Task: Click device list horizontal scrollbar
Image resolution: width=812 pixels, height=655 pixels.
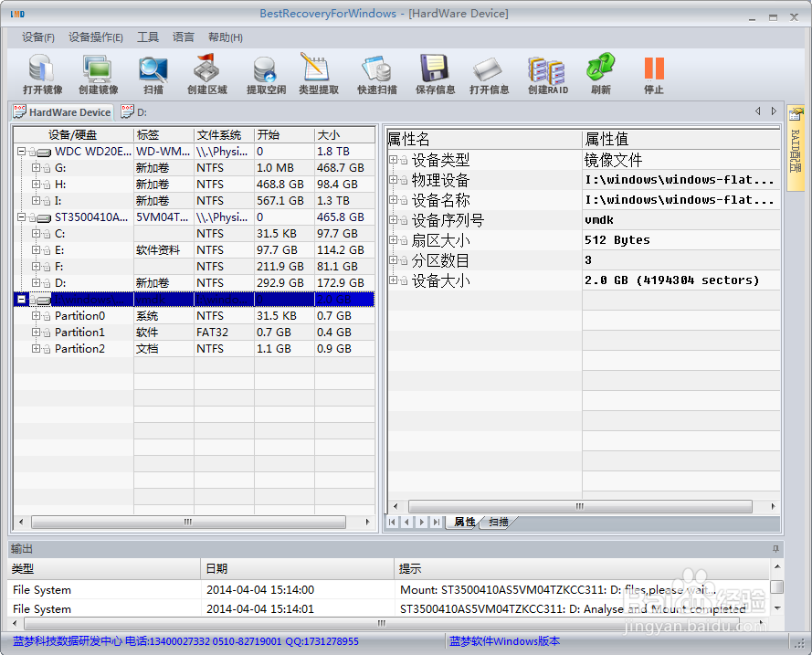Action: coord(188,522)
